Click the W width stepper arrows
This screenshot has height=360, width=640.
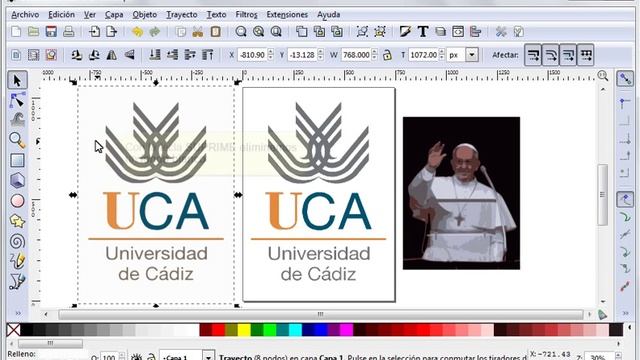(374, 55)
